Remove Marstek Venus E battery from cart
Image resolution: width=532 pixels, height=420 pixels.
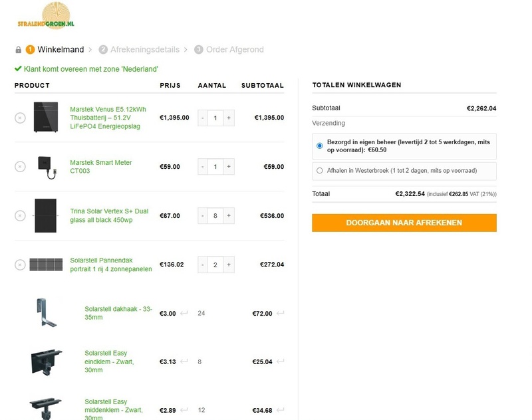(x=20, y=118)
